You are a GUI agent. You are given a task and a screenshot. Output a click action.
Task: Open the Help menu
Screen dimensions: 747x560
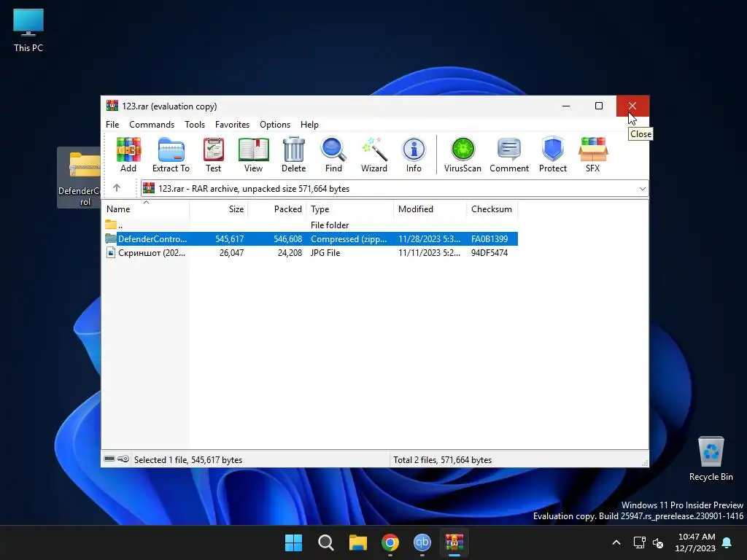click(x=309, y=124)
